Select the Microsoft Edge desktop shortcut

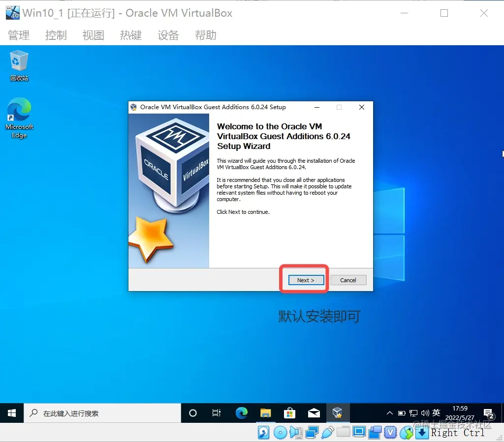(19, 118)
